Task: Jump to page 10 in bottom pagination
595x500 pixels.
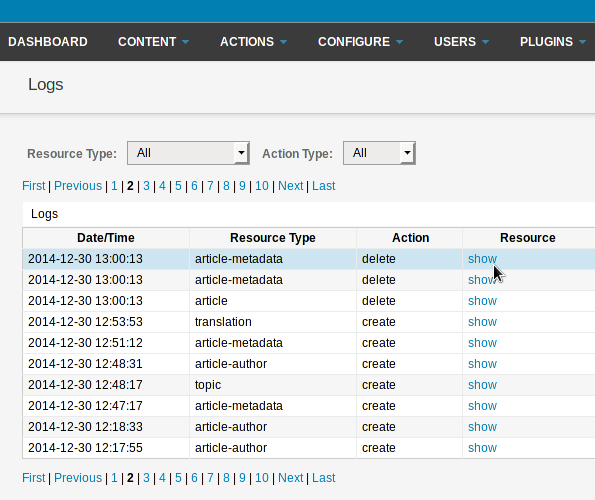Action: (x=261, y=478)
